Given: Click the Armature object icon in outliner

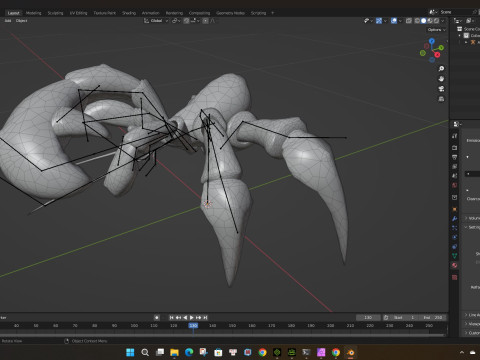Looking at the screenshot, I should [473, 42].
